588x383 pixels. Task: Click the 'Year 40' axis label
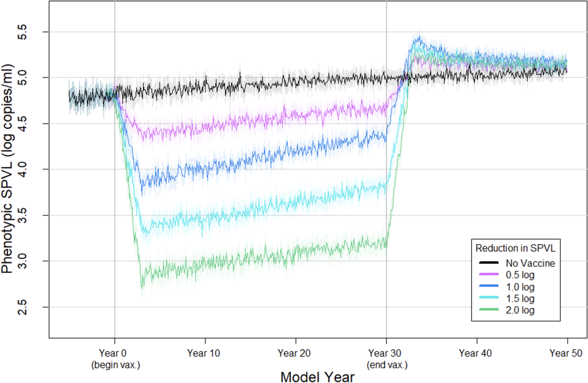(475, 353)
